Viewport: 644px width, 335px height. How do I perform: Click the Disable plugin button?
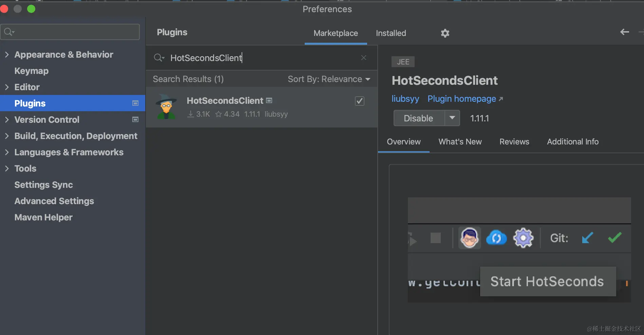418,118
